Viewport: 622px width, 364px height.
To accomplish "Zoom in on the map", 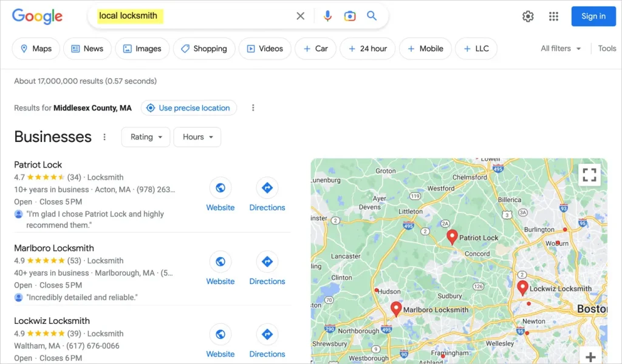I will 590,357.
